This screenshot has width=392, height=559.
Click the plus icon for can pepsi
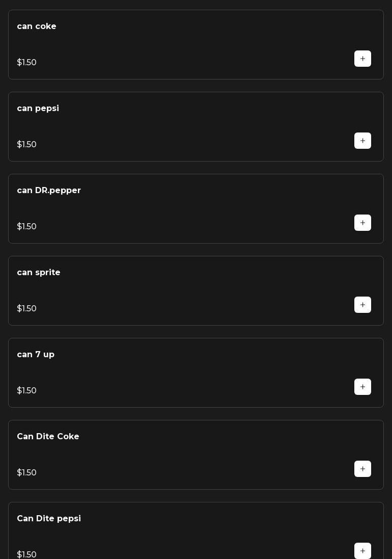(x=362, y=141)
